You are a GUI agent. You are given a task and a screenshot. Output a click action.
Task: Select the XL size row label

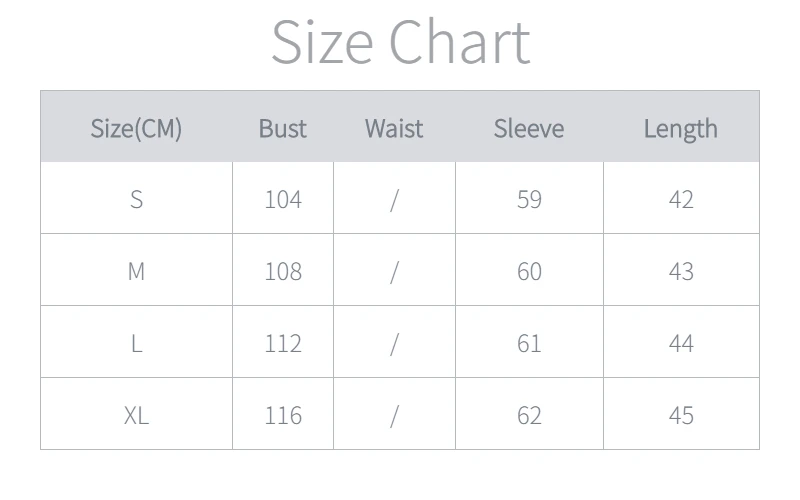click(x=136, y=415)
